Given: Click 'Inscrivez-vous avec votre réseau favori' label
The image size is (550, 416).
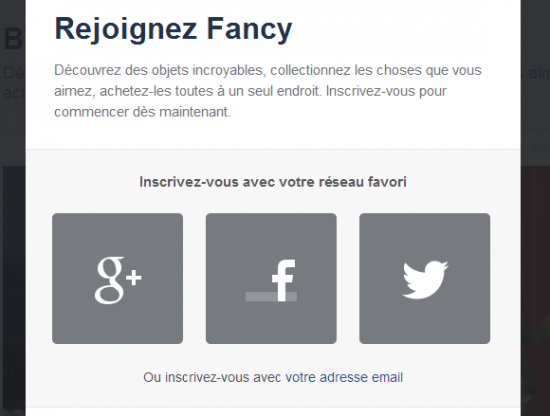Looking at the screenshot, I should pyautogui.click(x=273, y=182).
